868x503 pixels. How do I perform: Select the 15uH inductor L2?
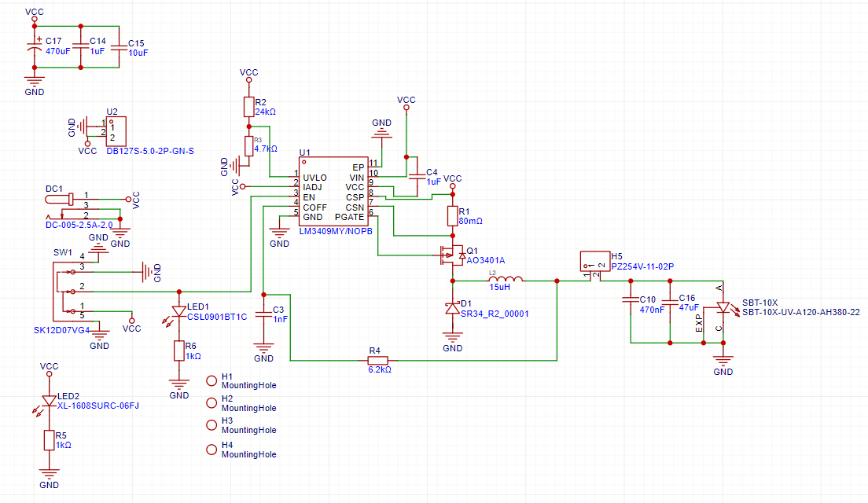[x=506, y=280]
